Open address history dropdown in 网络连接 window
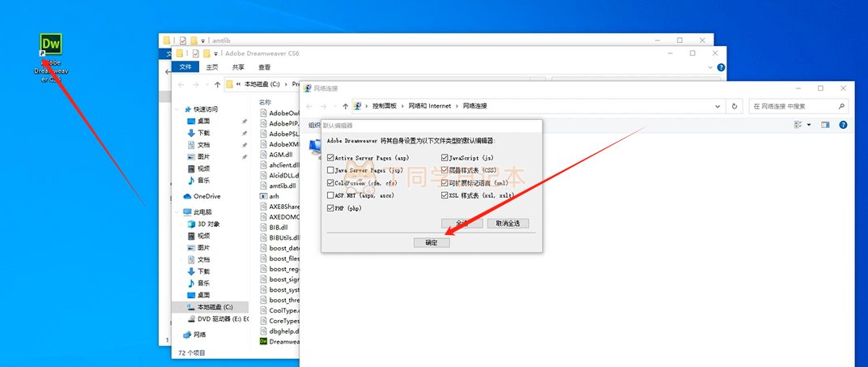Viewport: 868px width, 367px height. [x=718, y=106]
